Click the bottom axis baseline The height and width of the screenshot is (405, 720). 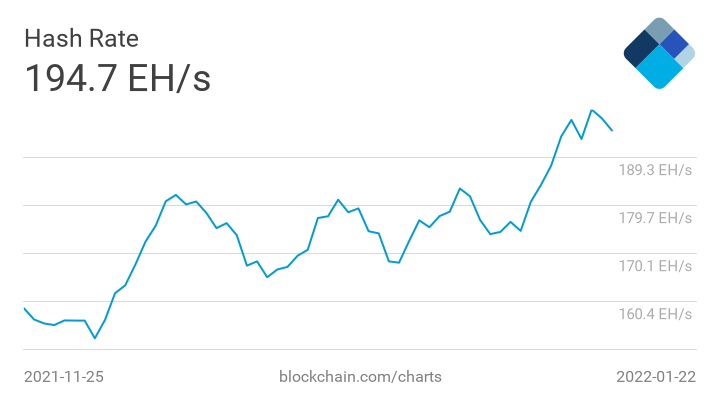tap(360, 349)
